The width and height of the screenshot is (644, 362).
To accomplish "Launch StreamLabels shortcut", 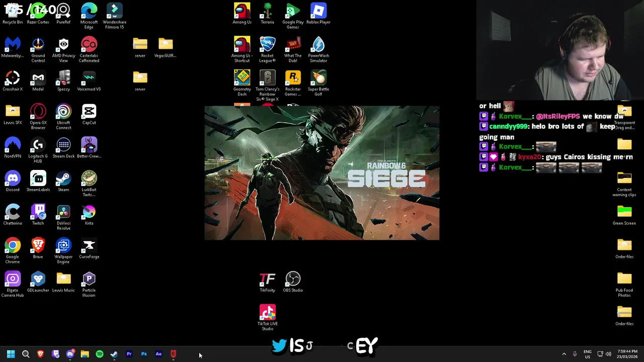I will (x=38, y=182).
